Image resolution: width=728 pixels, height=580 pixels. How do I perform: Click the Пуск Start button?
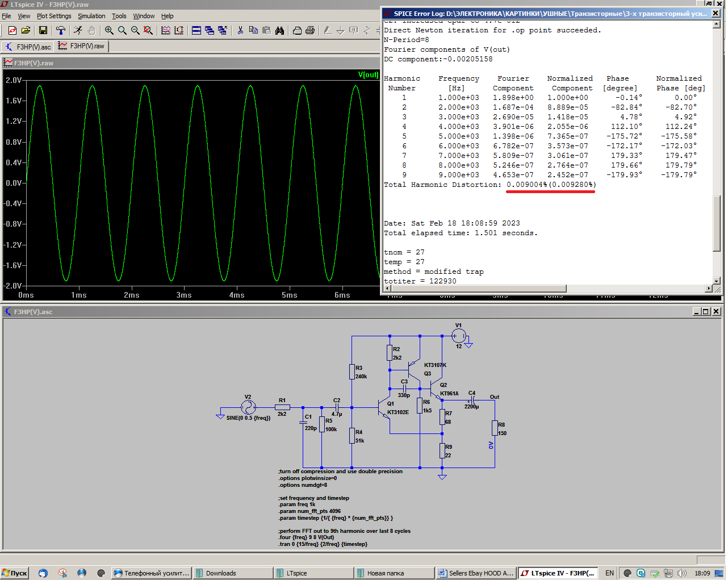15,573
